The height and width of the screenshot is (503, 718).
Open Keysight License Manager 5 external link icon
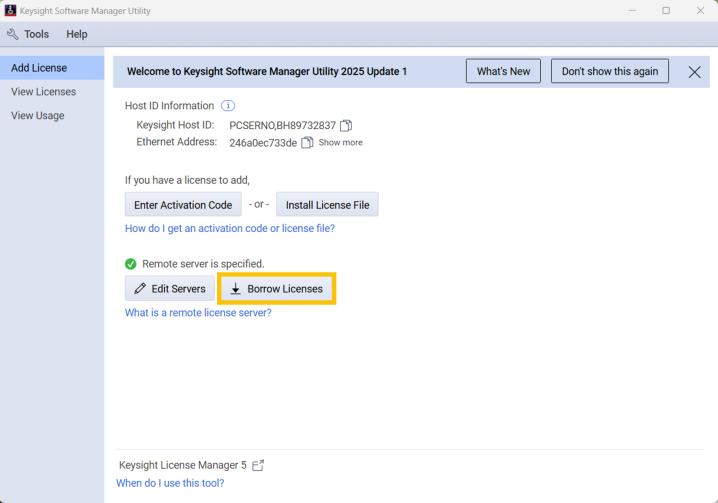click(258, 465)
